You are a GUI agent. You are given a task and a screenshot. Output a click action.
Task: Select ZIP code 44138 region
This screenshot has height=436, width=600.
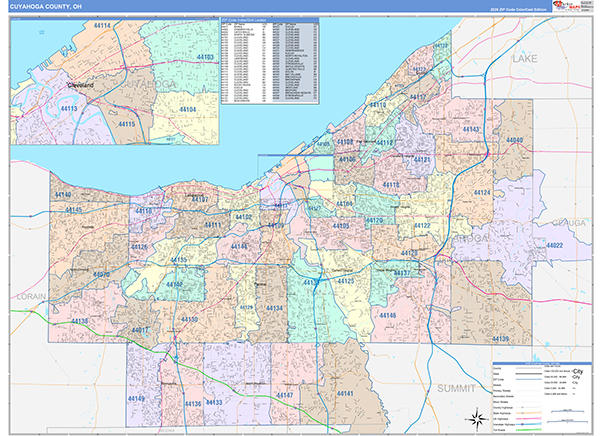80,321
